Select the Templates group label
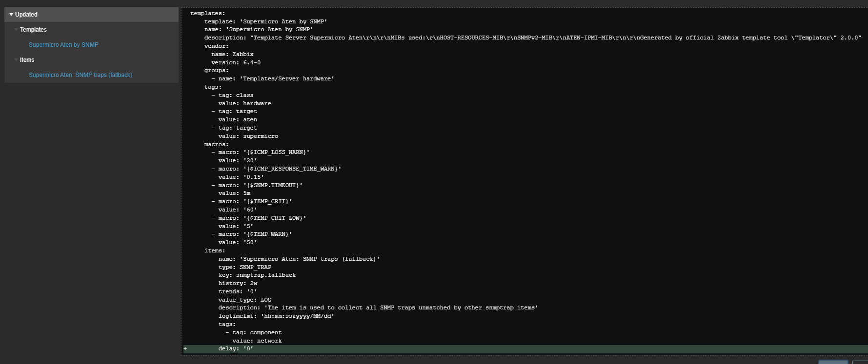Viewport: 868px width, 364px height. pos(33,30)
